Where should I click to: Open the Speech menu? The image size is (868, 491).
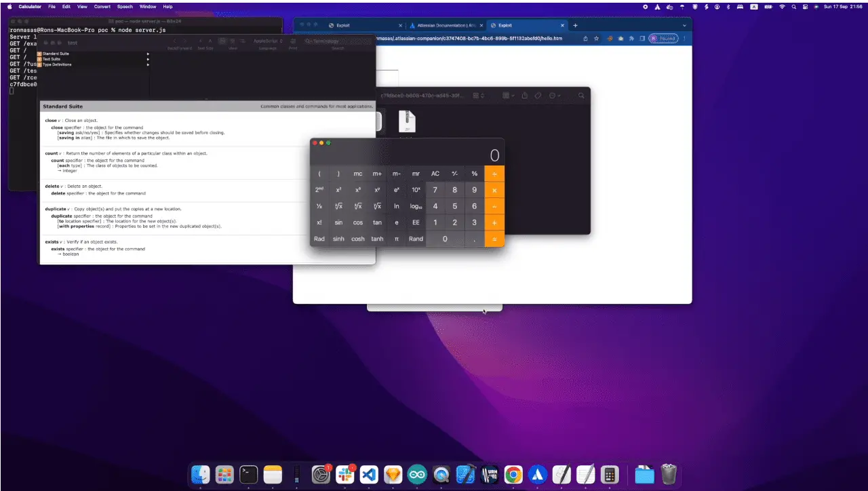pos(125,6)
